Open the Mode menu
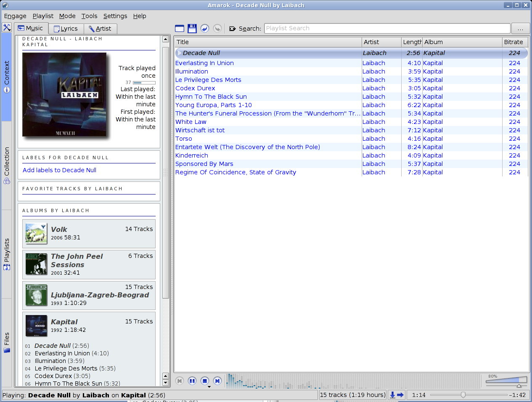This screenshot has width=532, height=402. pos(67,16)
